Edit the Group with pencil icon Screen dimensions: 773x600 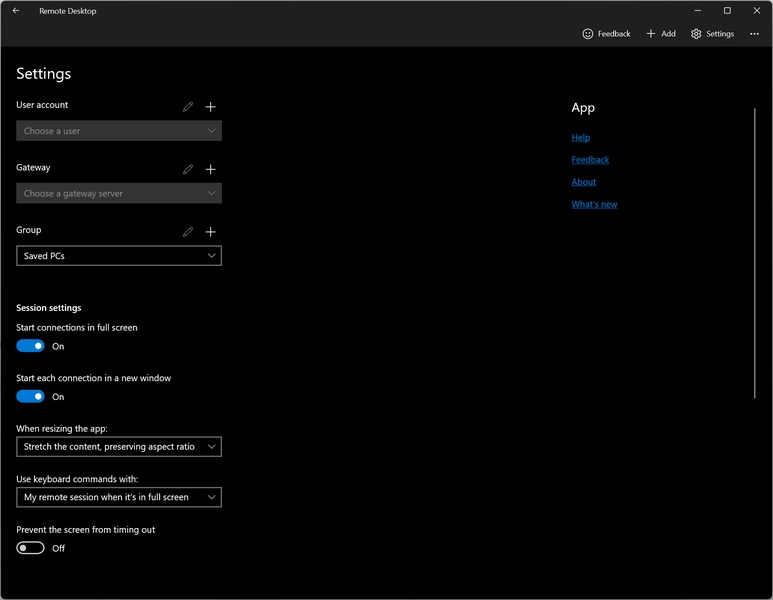point(188,232)
